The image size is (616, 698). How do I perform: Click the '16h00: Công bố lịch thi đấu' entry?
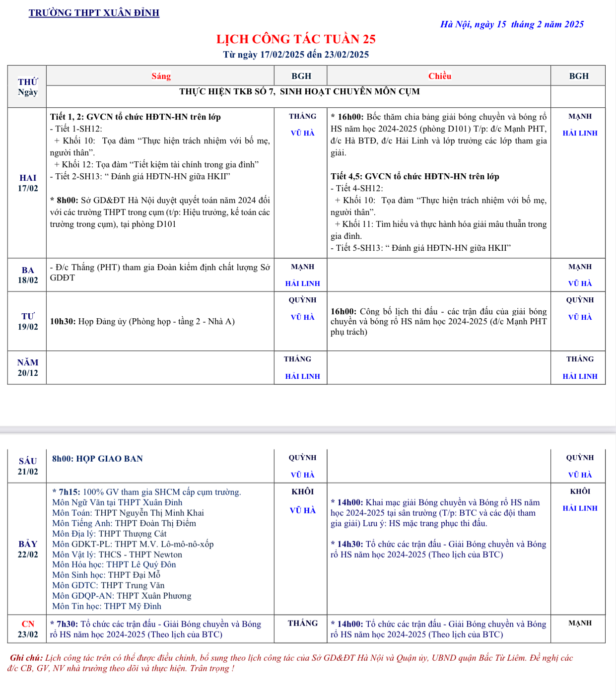tap(439, 322)
